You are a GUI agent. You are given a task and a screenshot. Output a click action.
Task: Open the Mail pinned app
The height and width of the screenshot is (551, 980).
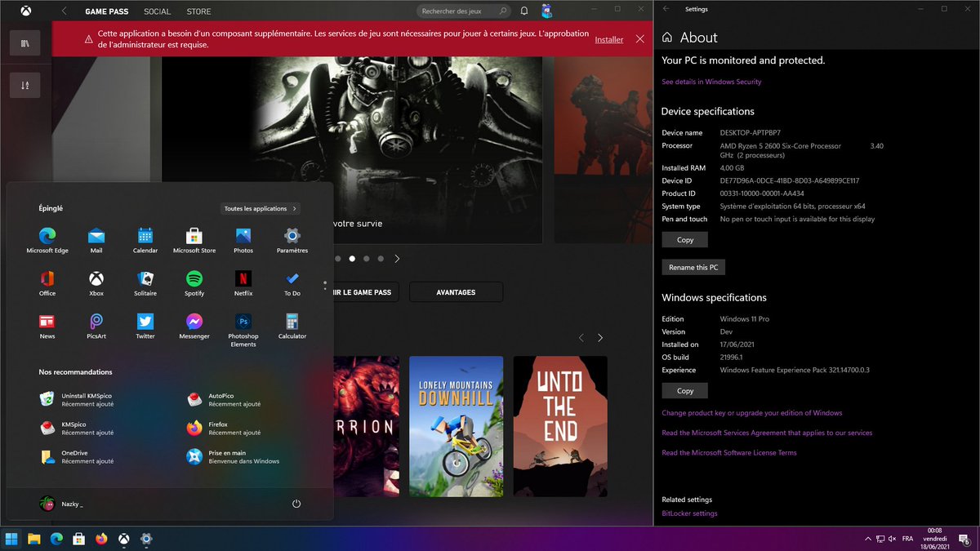(x=96, y=241)
